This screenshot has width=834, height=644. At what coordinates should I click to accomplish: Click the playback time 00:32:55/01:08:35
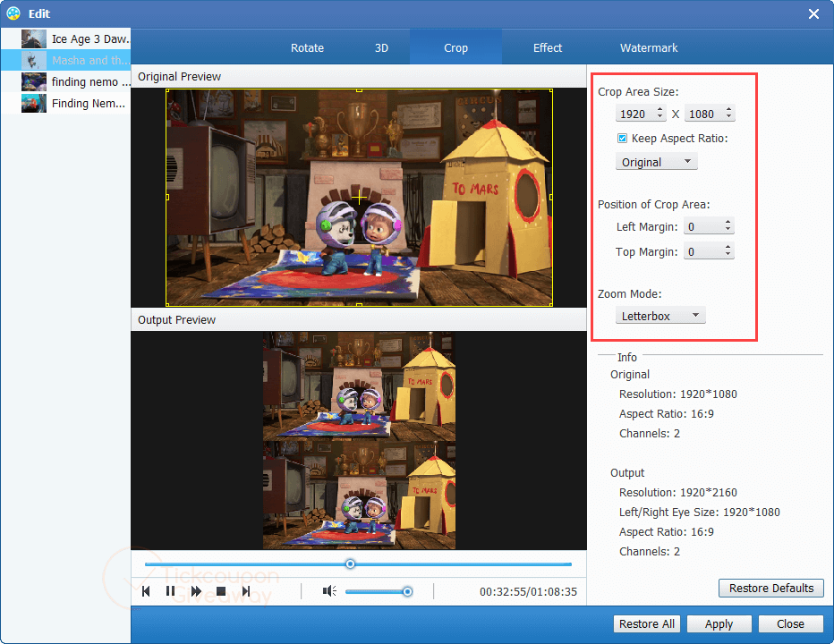click(x=528, y=592)
